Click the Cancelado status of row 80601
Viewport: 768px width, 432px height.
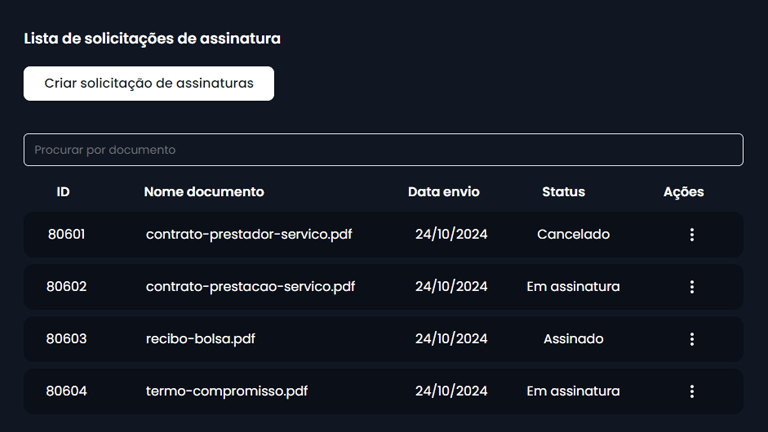click(x=573, y=235)
